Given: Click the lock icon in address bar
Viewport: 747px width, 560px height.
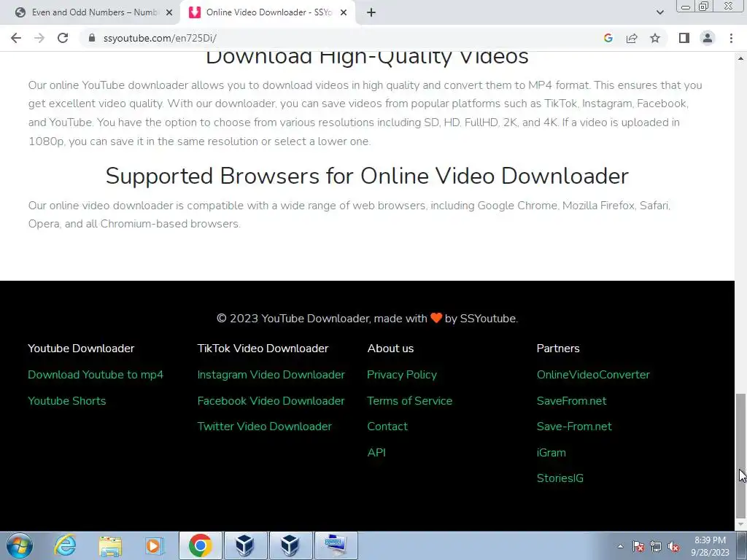Looking at the screenshot, I should pyautogui.click(x=92, y=38).
